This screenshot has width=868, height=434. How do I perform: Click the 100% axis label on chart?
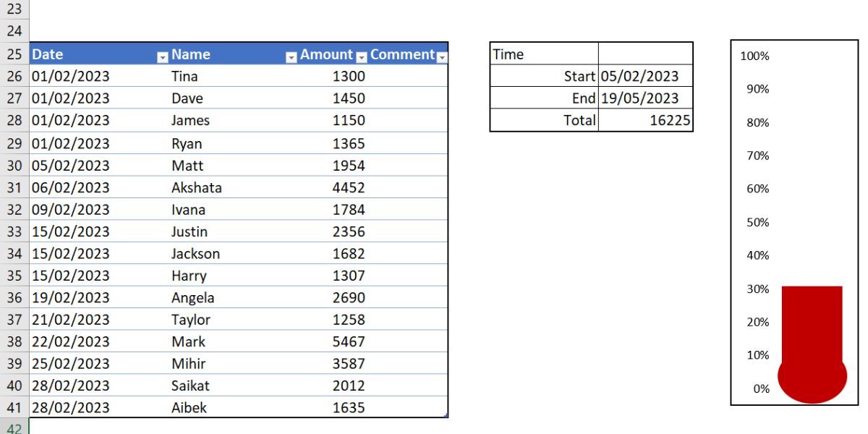(x=754, y=56)
